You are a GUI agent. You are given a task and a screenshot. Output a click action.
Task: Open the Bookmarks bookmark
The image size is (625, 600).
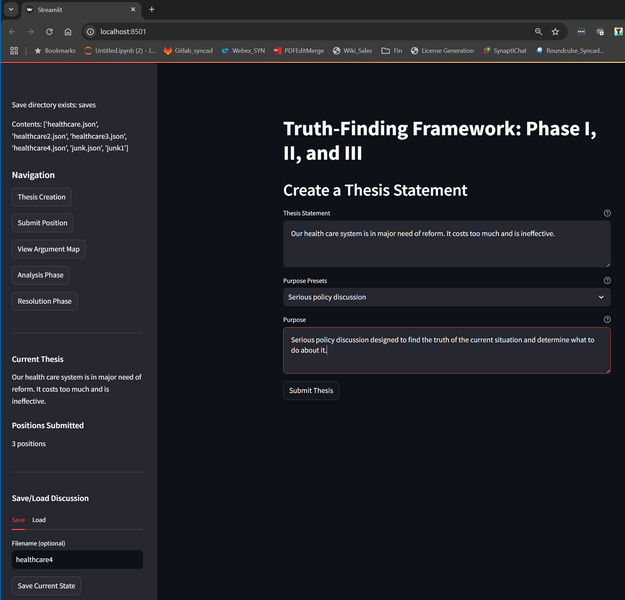(55, 51)
